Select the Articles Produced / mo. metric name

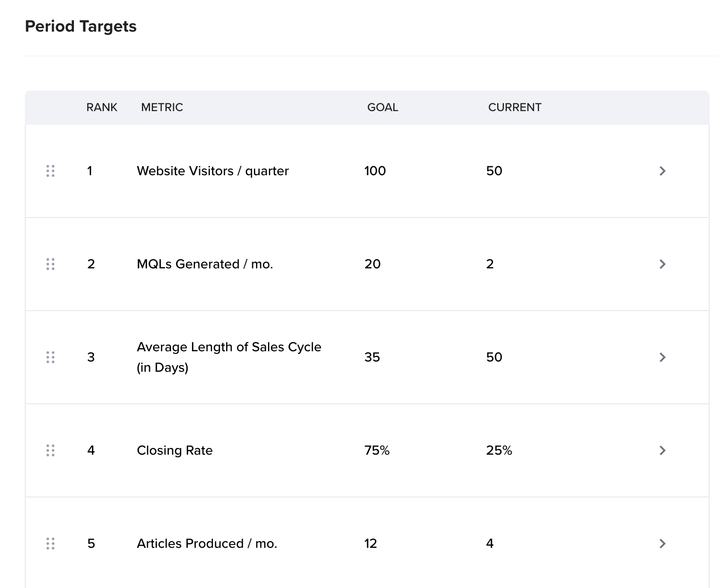207,544
